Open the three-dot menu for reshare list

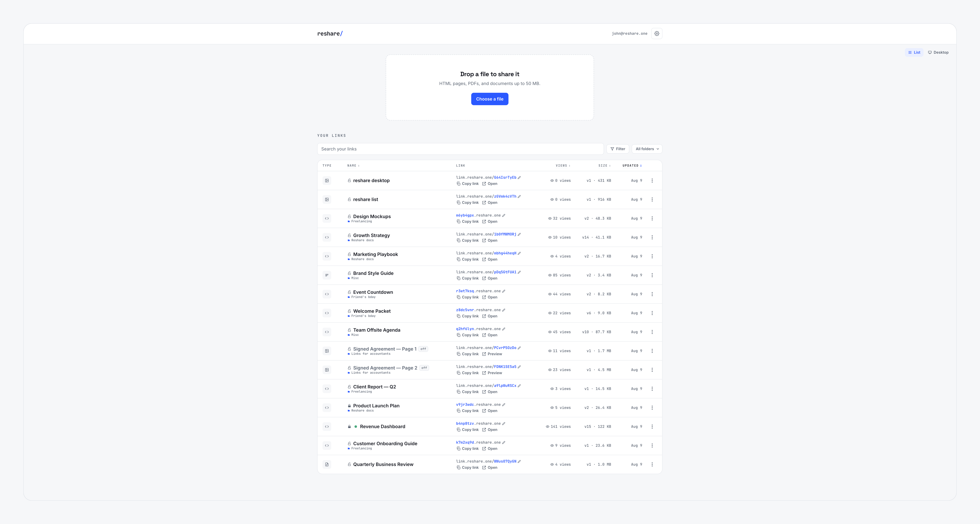[x=652, y=200]
